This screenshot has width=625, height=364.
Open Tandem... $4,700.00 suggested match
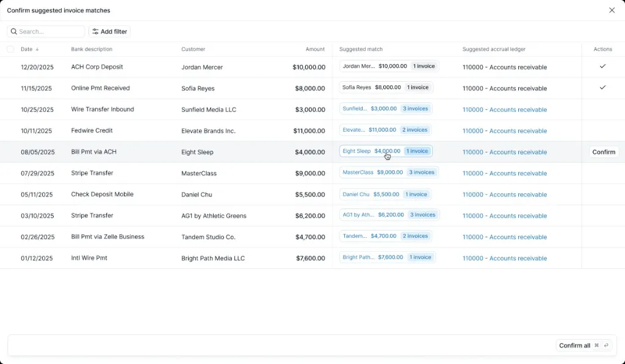coord(386,236)
